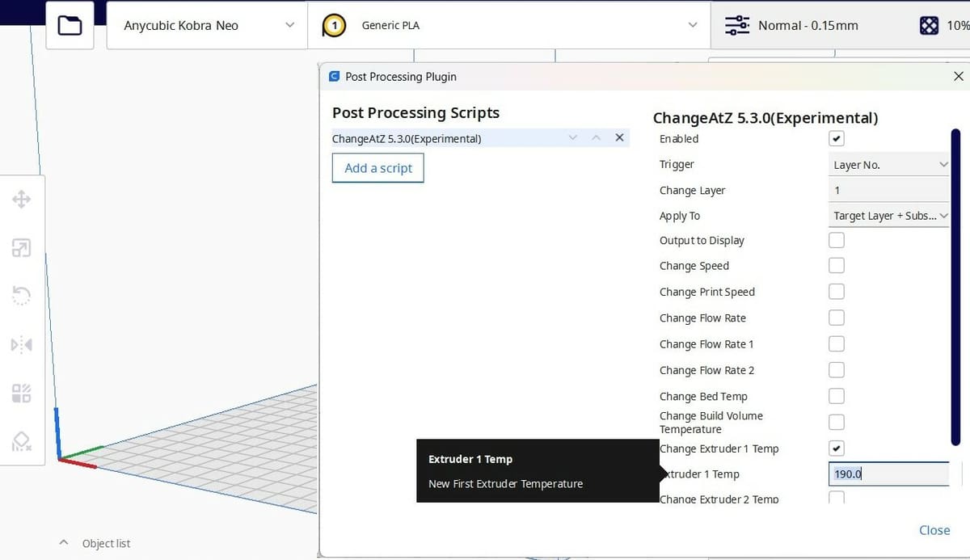Select the Support Blocker tool
970x560 pixels.
point(22,441)
